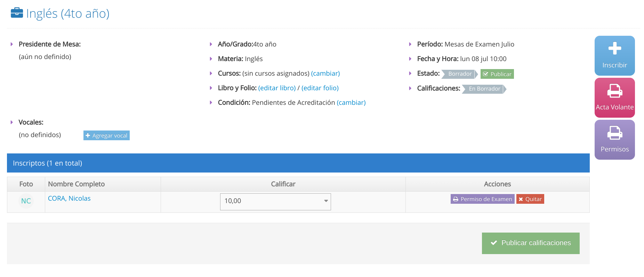
Task: Open the editar libro link
Action: click(x=277, y=88)
